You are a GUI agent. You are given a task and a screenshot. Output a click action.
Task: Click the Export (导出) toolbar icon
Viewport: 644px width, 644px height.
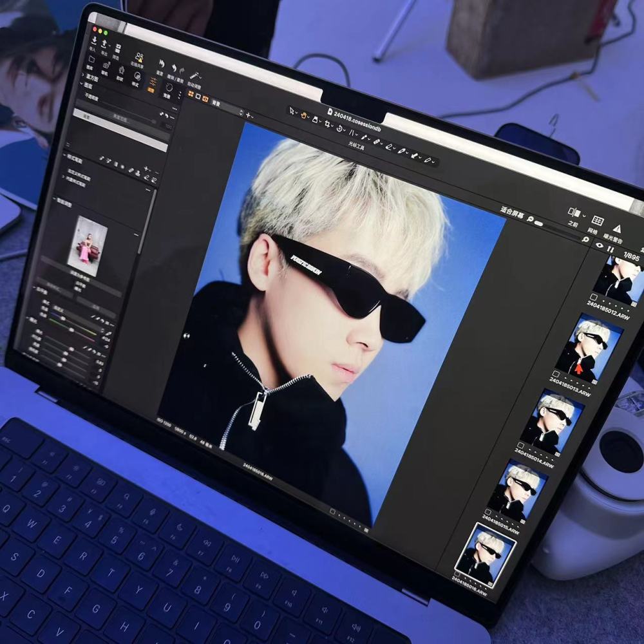(x=104, y=44)
